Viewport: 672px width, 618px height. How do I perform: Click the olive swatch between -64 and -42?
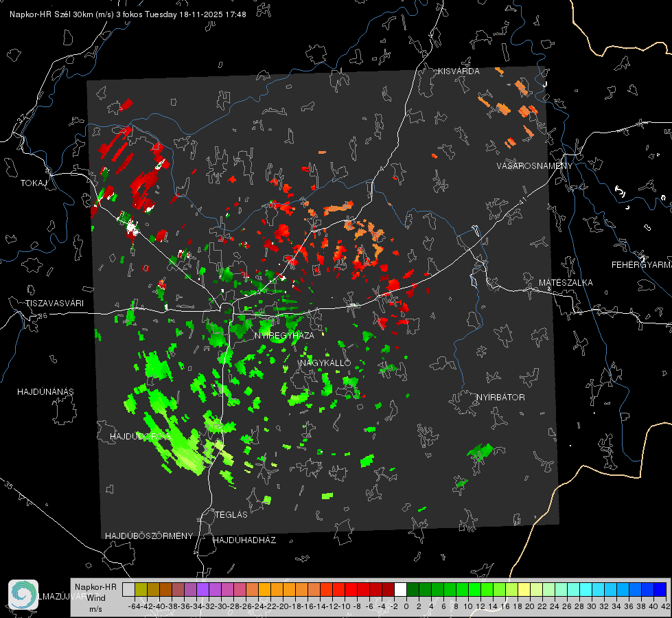point(141,589)
